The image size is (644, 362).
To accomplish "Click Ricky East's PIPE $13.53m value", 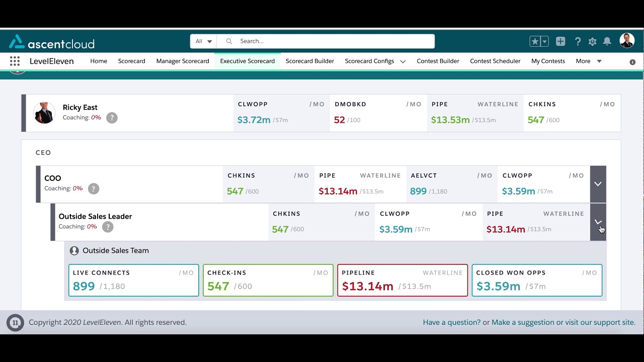I will [450, 120].
